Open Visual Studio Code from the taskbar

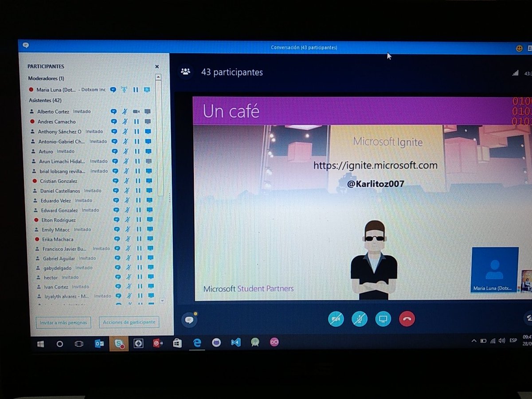(236, 342)
